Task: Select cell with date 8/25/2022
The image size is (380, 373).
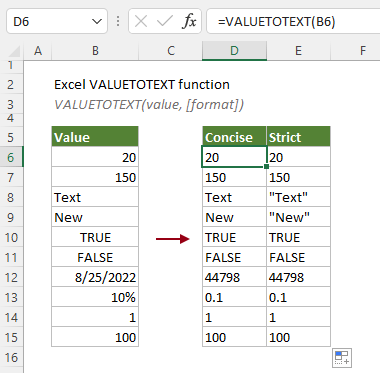Action: point(95,277)
